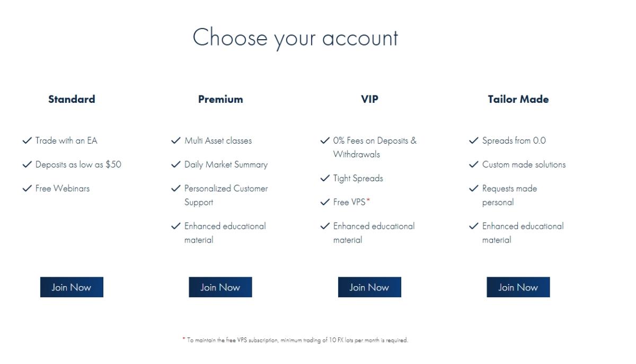The width and height of the screenshot is (636, 364).
Task: Click 'Join Now' under the VIP plan
Action: pos(369,287)
